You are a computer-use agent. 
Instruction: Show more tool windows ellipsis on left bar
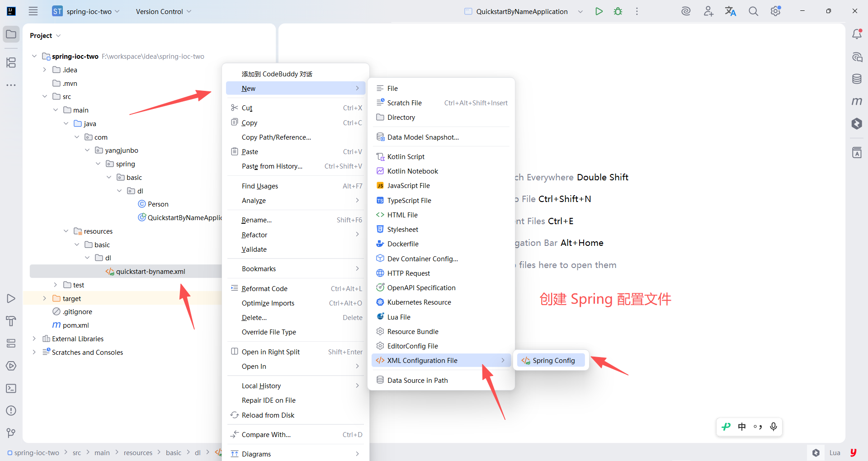(x=11, y=85)
